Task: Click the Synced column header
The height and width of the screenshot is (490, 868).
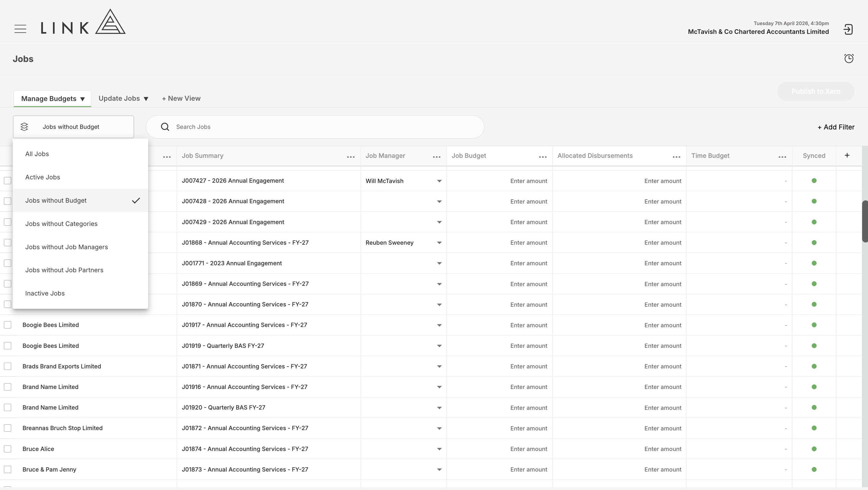Action: [814, 156]
